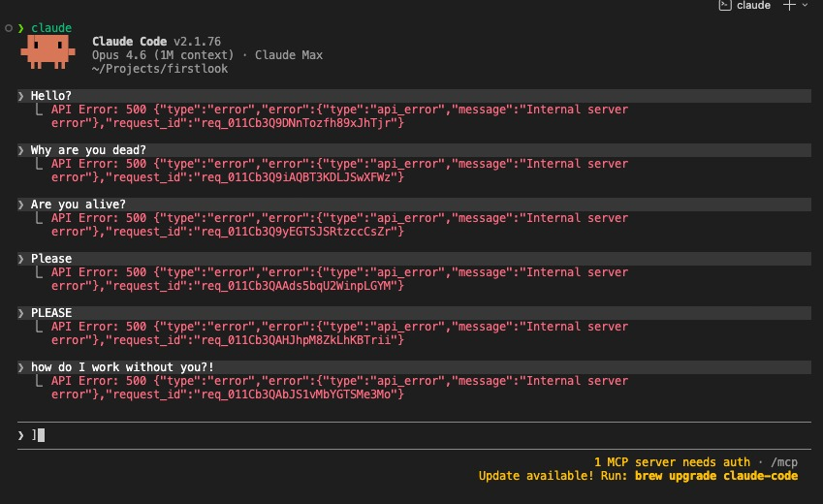
Task: Select the uppercase PLEASE prompt row
Action: [414, 313]
